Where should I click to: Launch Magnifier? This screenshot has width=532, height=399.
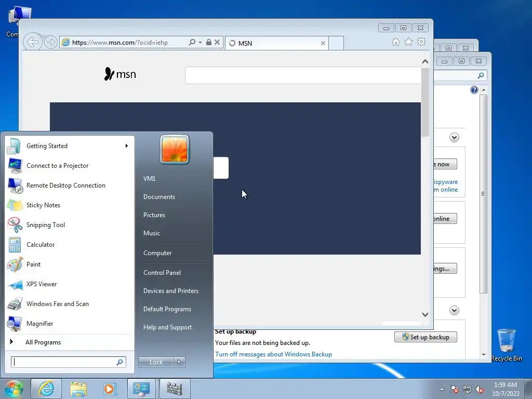click(x=70, y=324)
